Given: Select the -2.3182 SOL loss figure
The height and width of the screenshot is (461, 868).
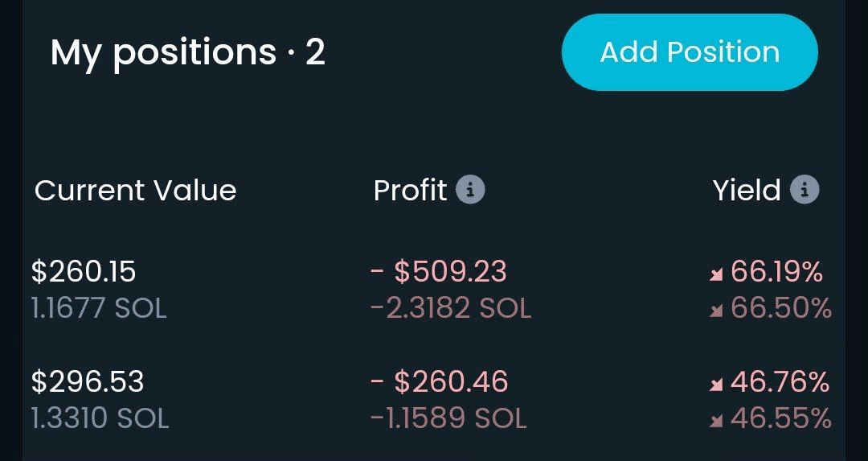Looking at the screenshot, I should click(451, 309).
